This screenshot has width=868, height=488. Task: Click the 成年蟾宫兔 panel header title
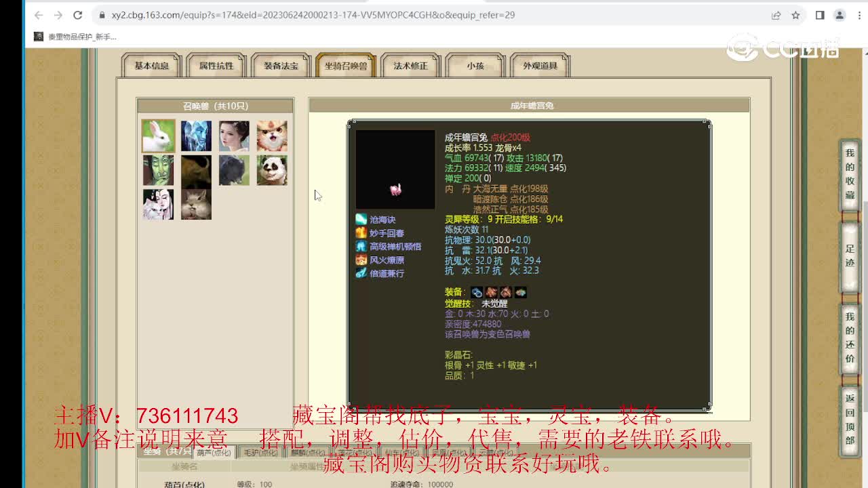point(532,106)
